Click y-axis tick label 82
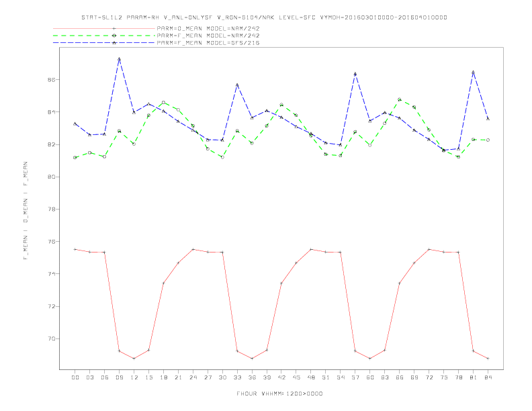532x411 pixels. 51,144
